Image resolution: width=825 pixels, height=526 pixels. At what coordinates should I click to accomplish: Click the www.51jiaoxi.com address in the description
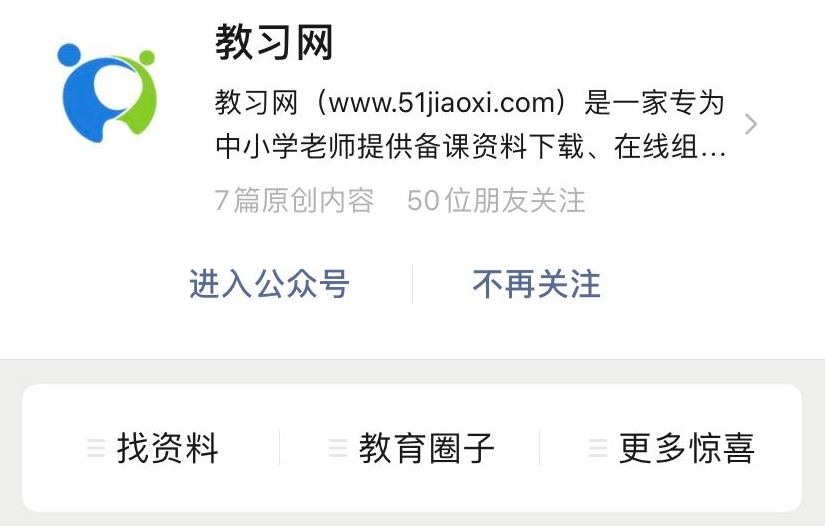[442, 102]
